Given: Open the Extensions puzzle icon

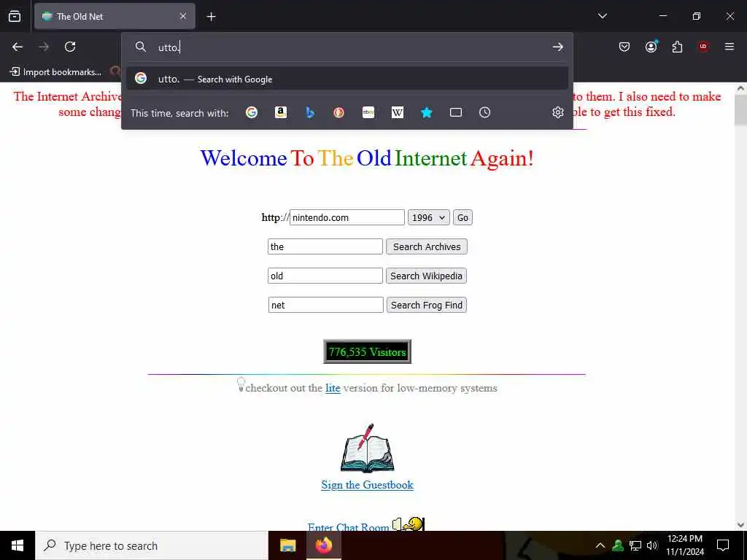Looking at the screenshot, I should (x=677, y=47).
